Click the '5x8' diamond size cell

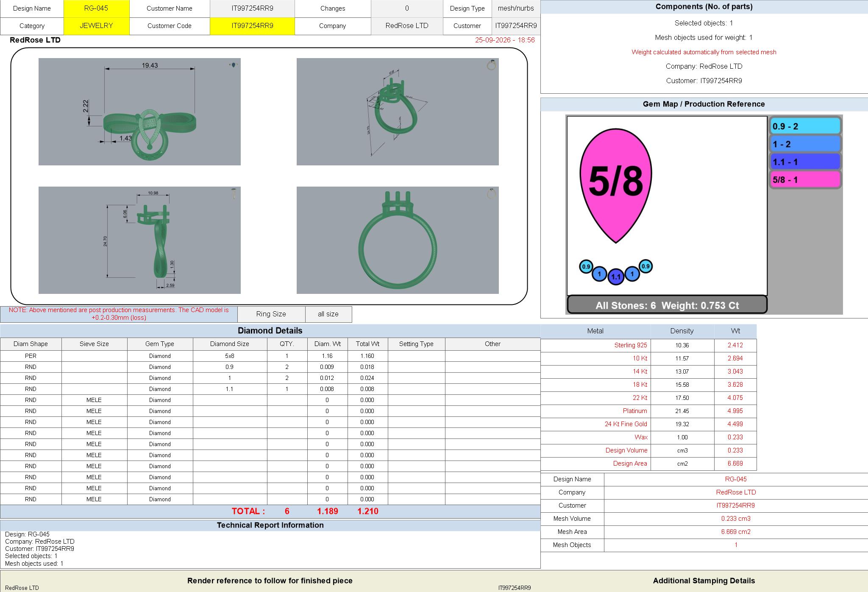pyautogui.click(x=230, y=356)
